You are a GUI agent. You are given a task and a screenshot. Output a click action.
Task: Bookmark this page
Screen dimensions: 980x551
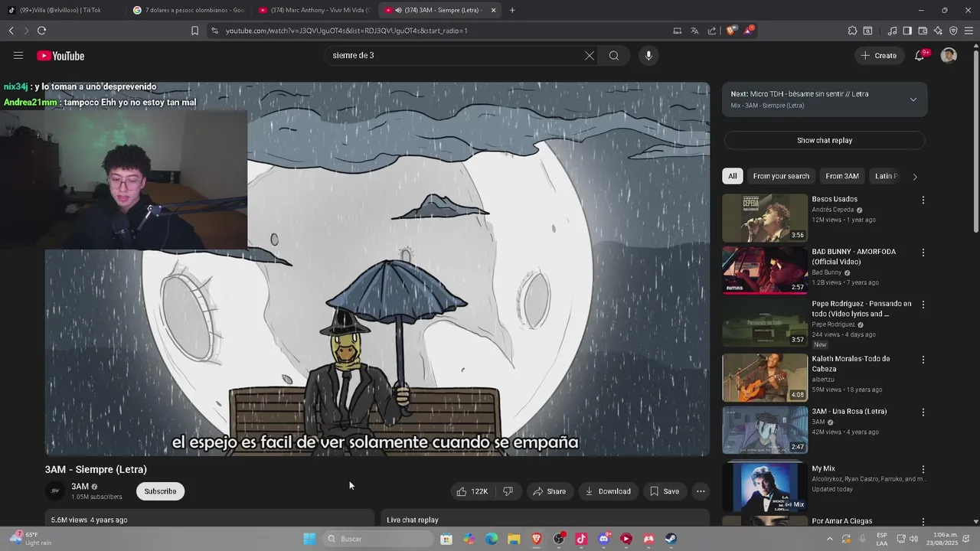[x=194, y=31]
